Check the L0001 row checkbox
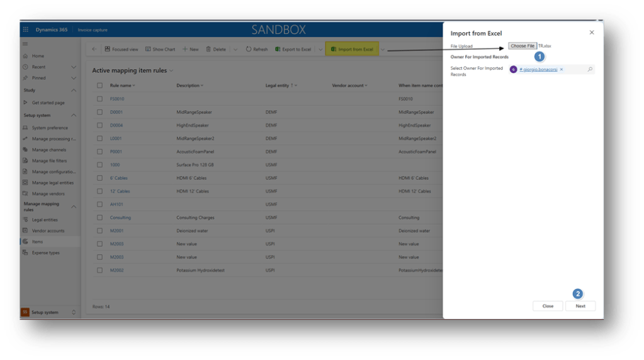The height and width of the screenshot is (360, 644). click(x=100, y=138)
